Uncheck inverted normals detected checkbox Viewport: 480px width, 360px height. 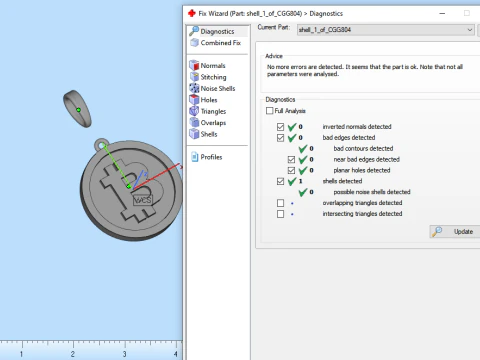[280, 127]
